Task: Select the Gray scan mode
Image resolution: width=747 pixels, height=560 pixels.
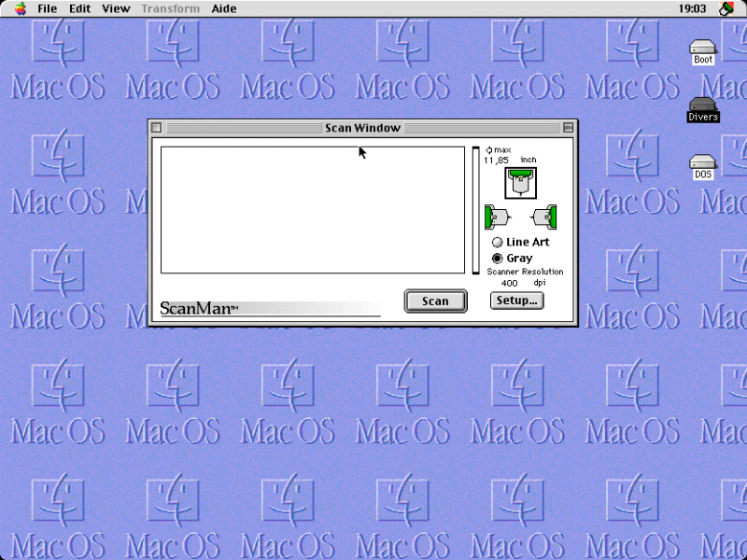Action: (x=498, y=259)
